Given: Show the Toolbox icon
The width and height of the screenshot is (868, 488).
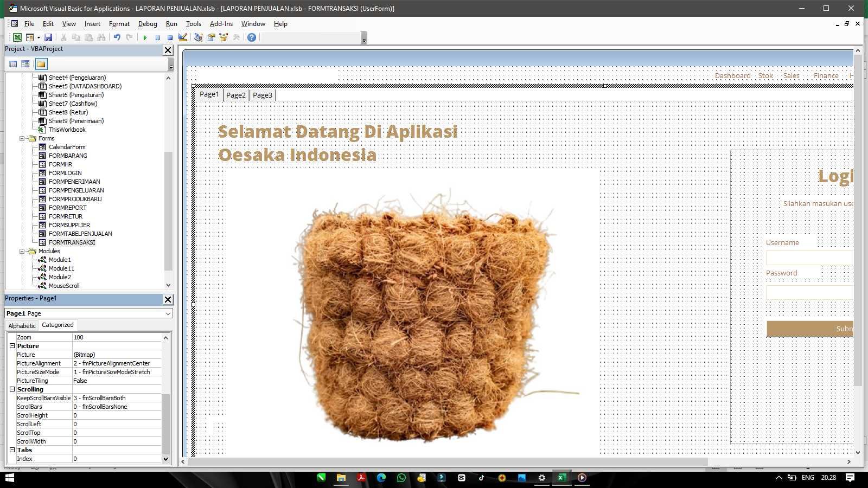Looking at the screenshot, I should click(236, 37).
